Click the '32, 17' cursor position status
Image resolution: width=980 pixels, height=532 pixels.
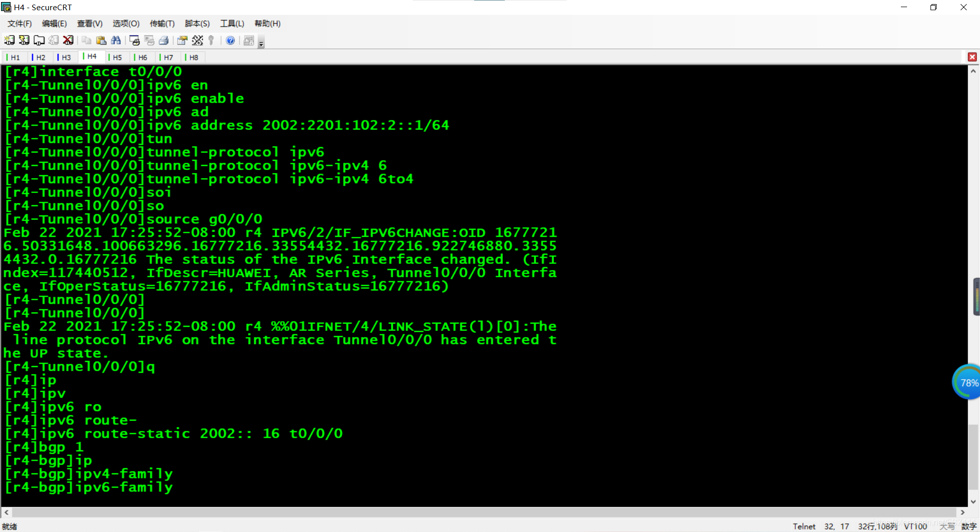click(x=837, y=526)
